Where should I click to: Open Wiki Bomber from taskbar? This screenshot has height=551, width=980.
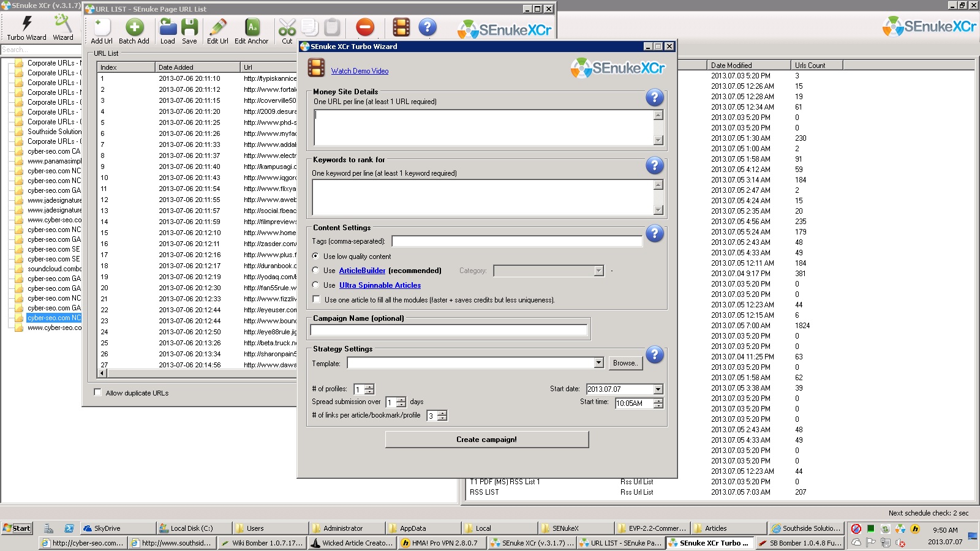[262, 543]
